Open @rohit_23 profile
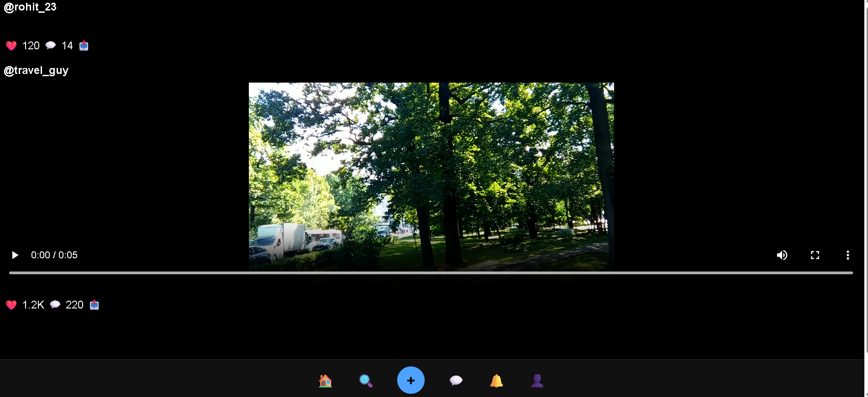 tap(30, 7)
